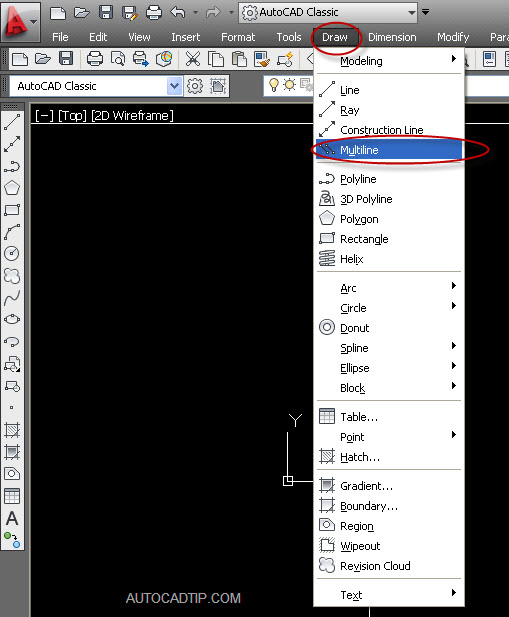Image resolution: width=509 pixels, height=617 pixels.
Task: Click the Plot printer icon in standard toolbar
Action: 95,59
